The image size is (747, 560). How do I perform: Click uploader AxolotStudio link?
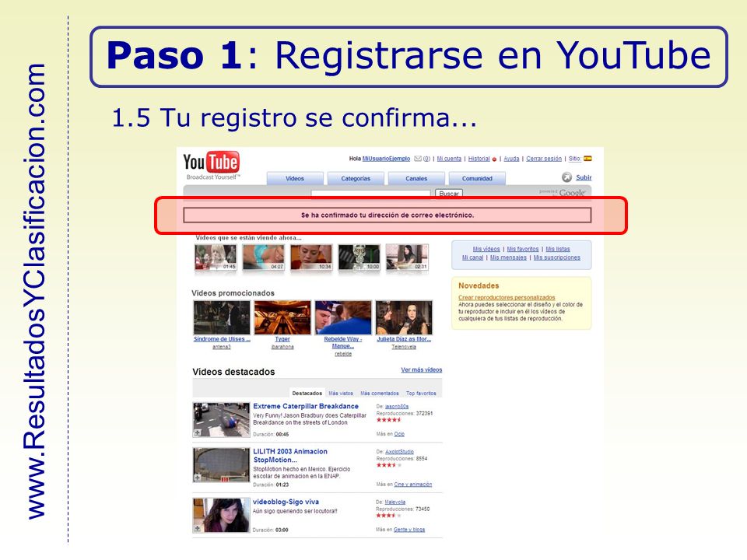(399, 452)
